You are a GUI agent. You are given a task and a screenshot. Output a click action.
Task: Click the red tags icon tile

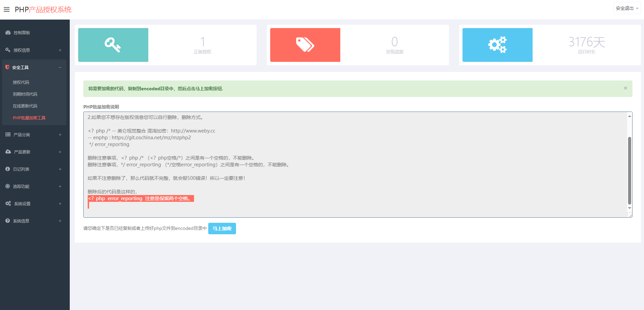pyautogui.click(x=305, y=45)
